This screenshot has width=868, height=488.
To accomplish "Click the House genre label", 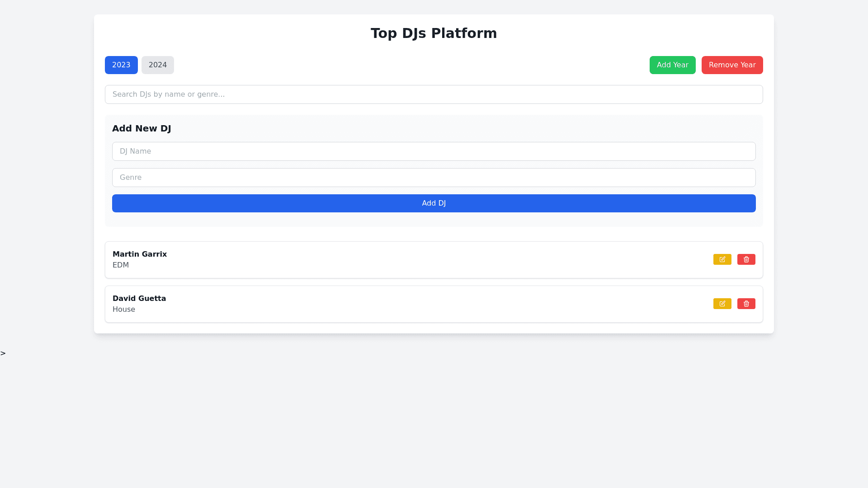I will (124, 310).
